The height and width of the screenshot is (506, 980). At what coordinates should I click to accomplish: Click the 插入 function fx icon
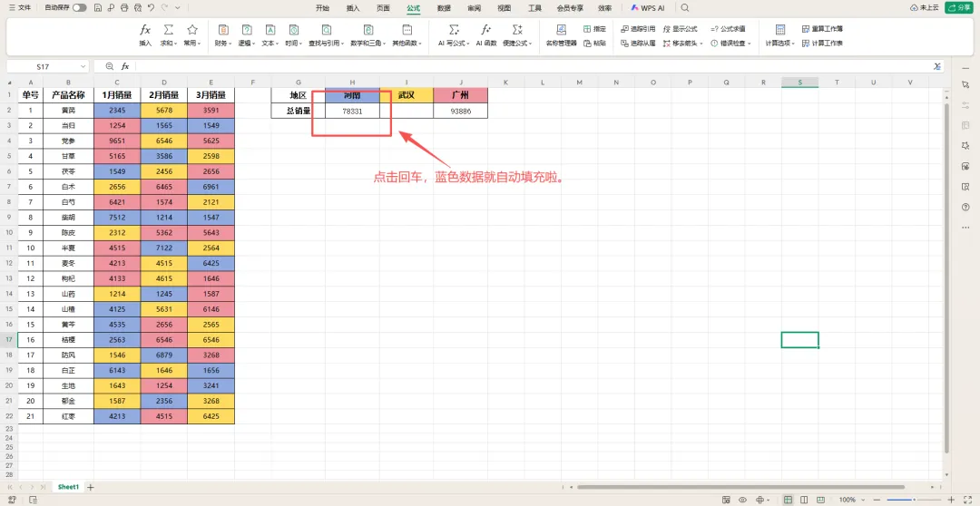(145, 30)
